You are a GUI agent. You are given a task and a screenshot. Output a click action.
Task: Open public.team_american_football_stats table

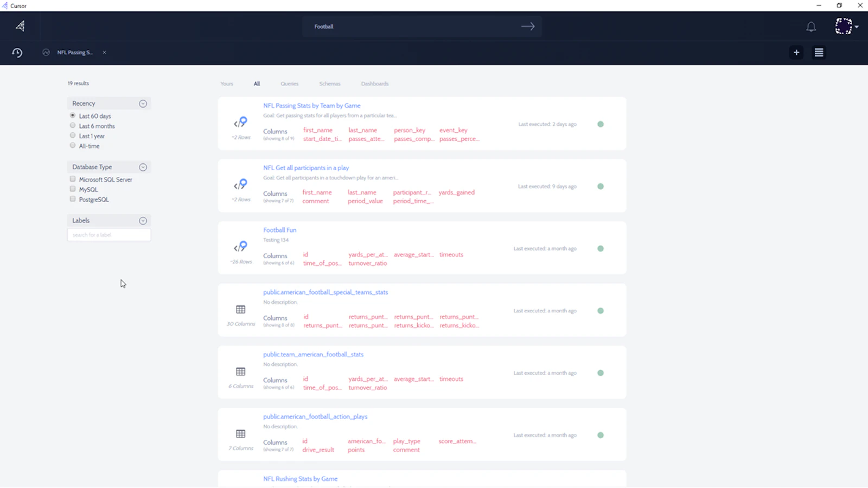click(314, 355)
